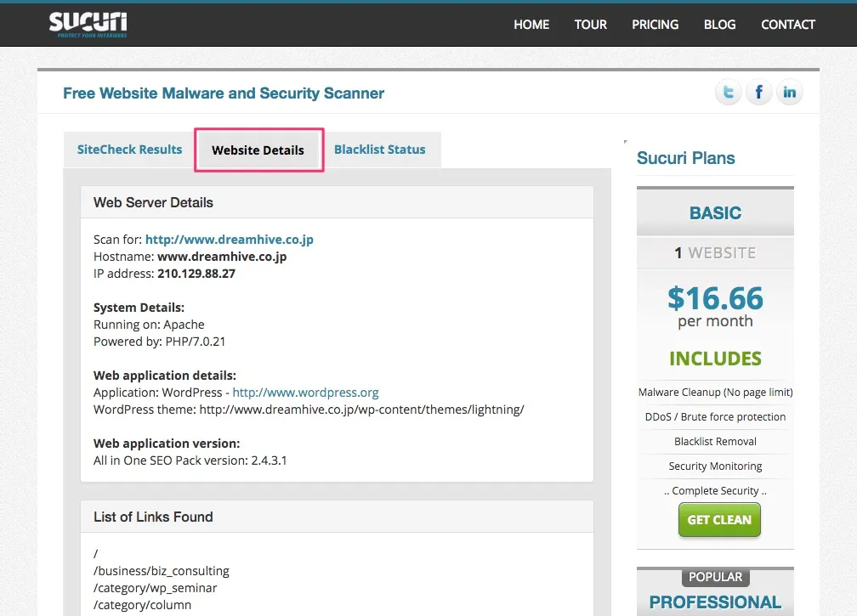Click the $16.66 per month price
The height and width of the screenshot is (616, 857).
pyautogui.click(x=715, y=306)
